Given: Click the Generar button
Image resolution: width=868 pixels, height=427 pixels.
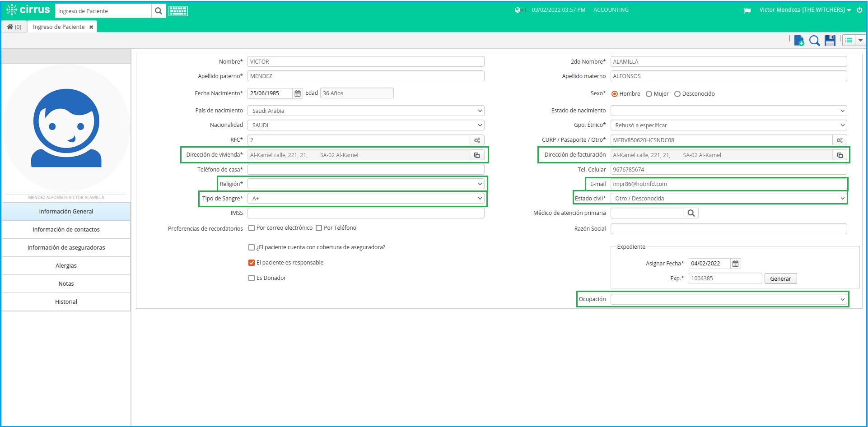Looking at the screenshot, I should click(x=780, y=278).
